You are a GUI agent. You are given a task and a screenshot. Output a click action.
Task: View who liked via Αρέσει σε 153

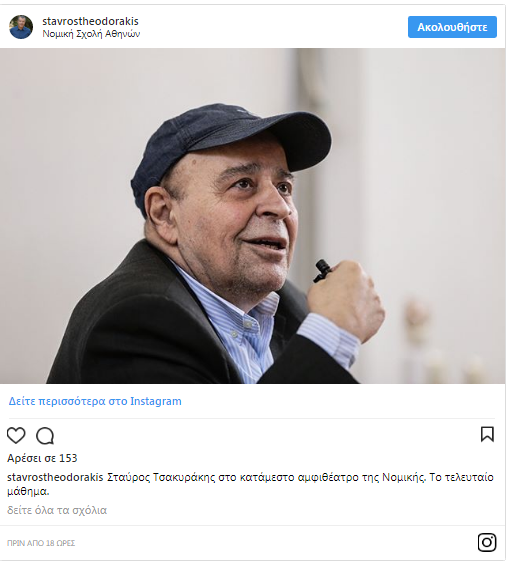[x=42, y=458]
